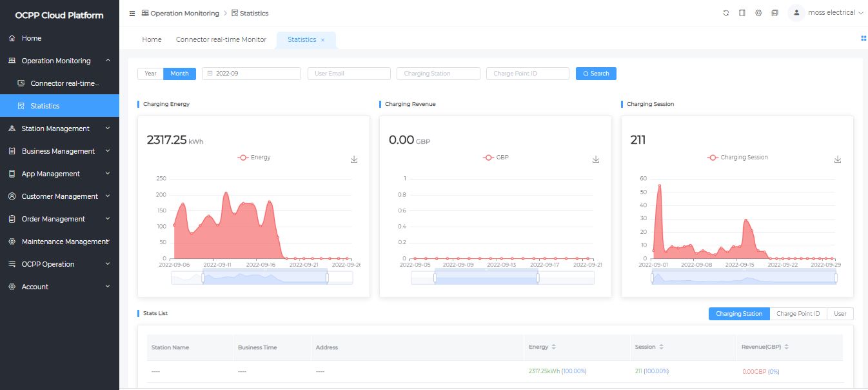Open settings gear icon in top bar

tap(758, 13)
